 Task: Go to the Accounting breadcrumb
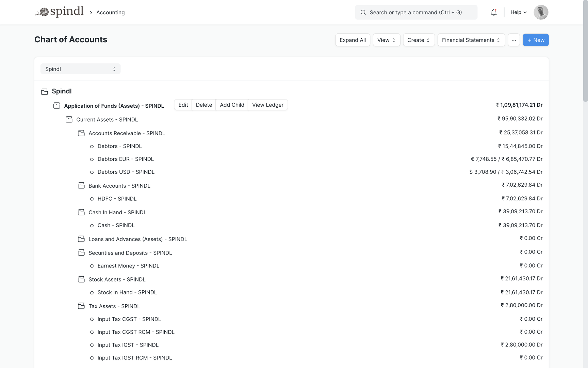click(110, 12)
